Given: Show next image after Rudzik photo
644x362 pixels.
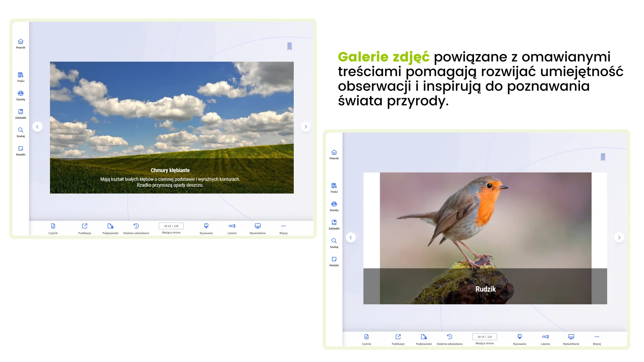Looking at the screenshot, I should click(619, 238).
